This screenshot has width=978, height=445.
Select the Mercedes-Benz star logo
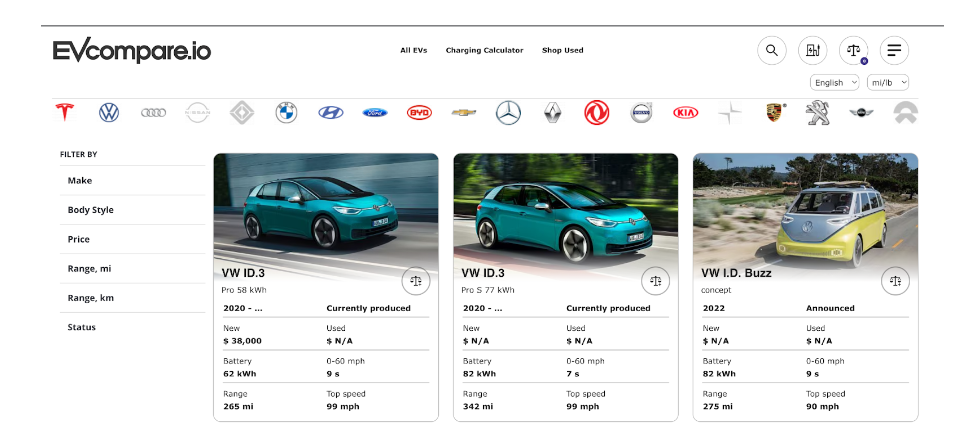click(508, 113)
